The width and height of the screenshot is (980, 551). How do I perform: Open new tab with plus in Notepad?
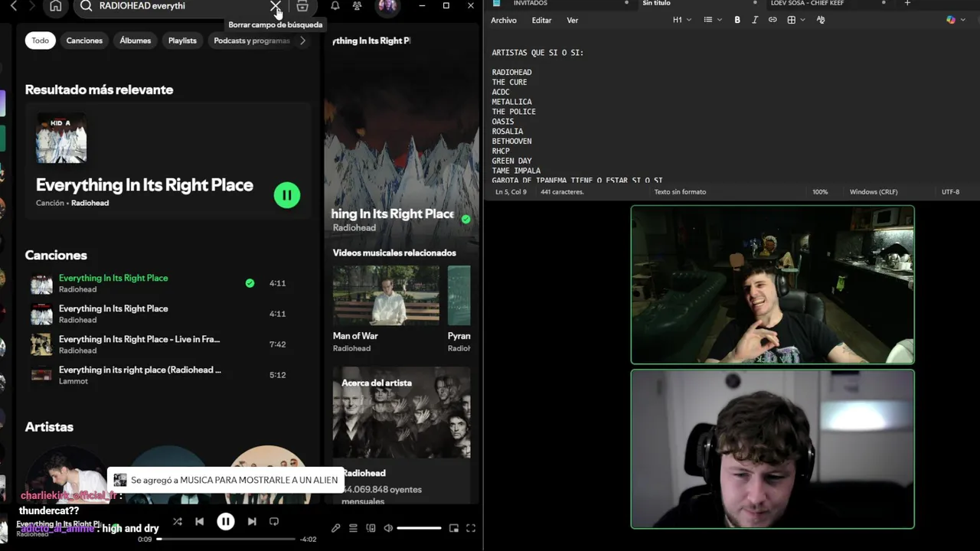tap(907, 3)
